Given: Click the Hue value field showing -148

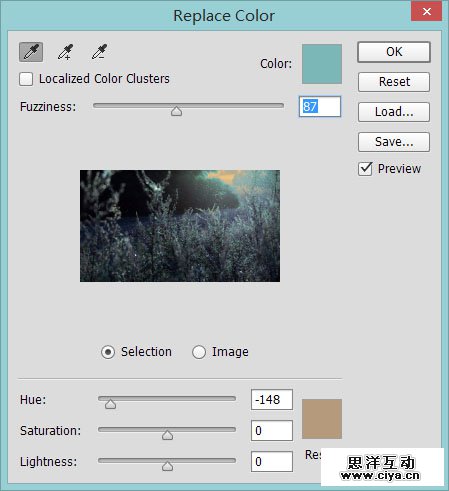Looking at the screenshot, I should 272,399.
